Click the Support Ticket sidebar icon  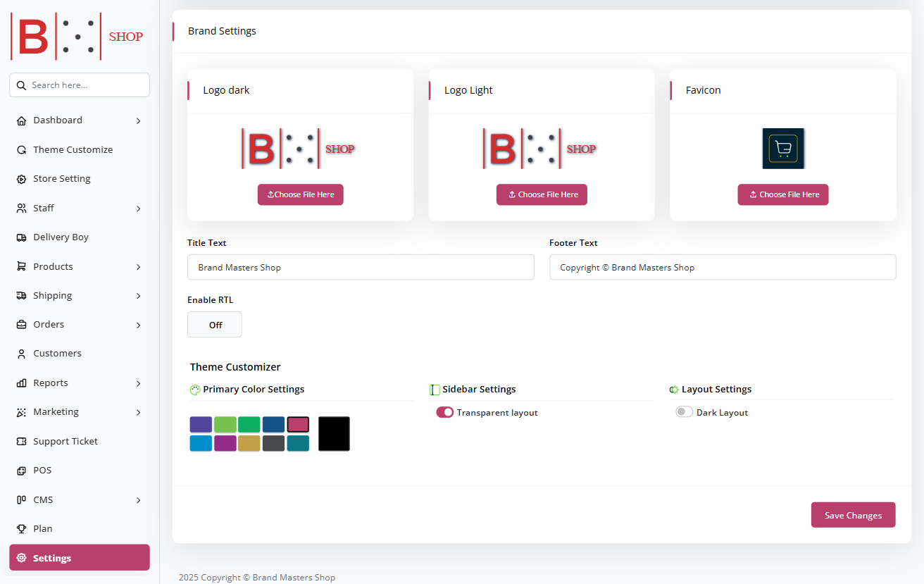[x=21, y=440]
